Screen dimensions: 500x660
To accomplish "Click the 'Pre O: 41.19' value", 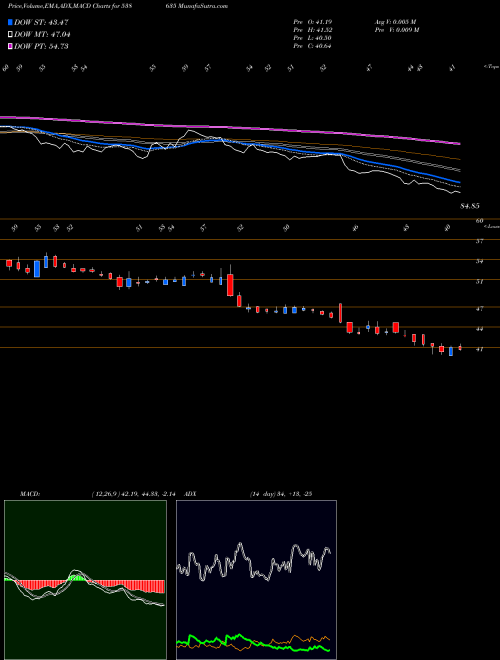I will pos(313,22).
